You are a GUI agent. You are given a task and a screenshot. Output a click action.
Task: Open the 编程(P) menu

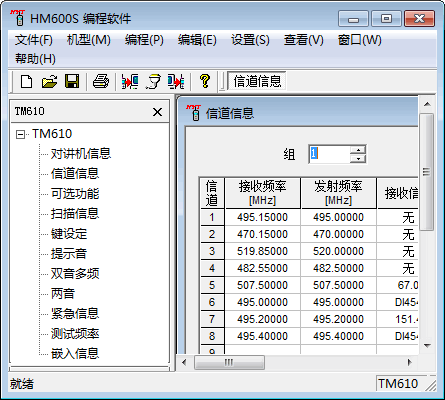click(144, 40)
